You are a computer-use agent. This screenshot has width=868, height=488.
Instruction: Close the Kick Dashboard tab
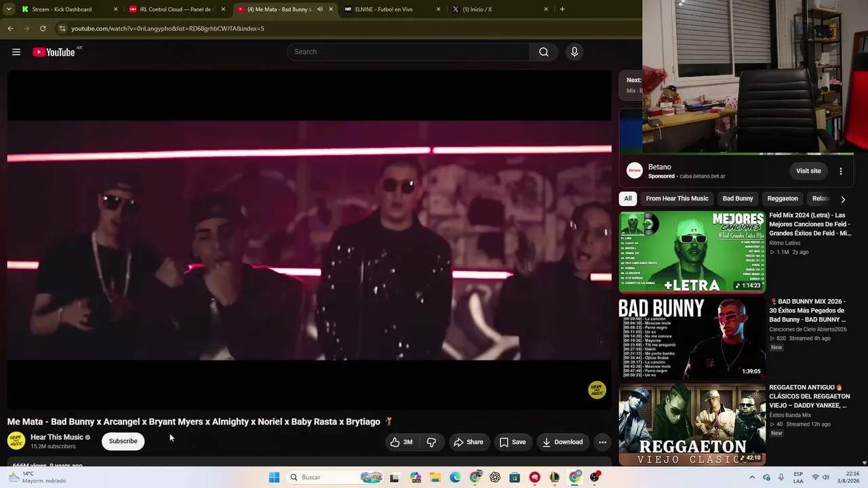tap(115, 9)
